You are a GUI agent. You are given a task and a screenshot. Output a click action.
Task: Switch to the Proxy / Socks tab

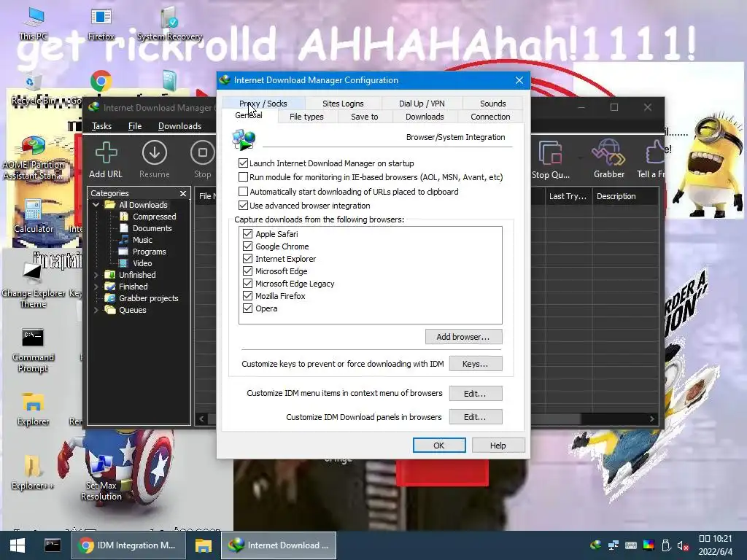tap(263, 104)
